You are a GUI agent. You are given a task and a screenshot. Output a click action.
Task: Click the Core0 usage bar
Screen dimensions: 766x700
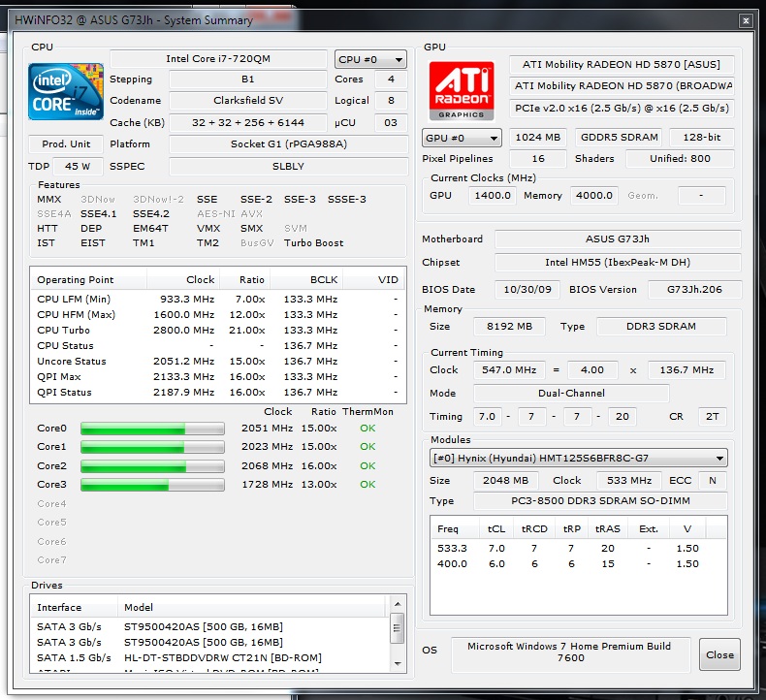[151, 429]
